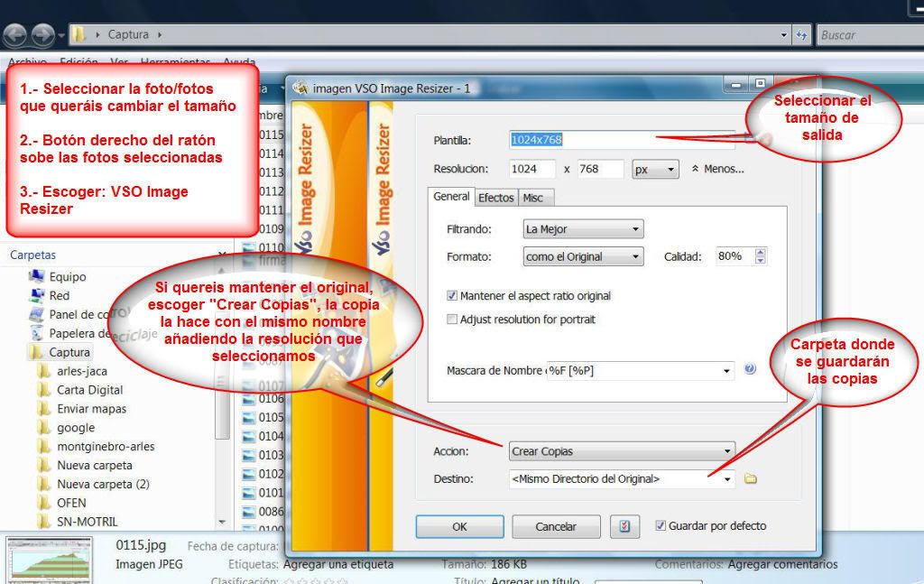Click the browse folder icon beside Destino
Viewport: 924px width, 584px height.
point(750,478)
